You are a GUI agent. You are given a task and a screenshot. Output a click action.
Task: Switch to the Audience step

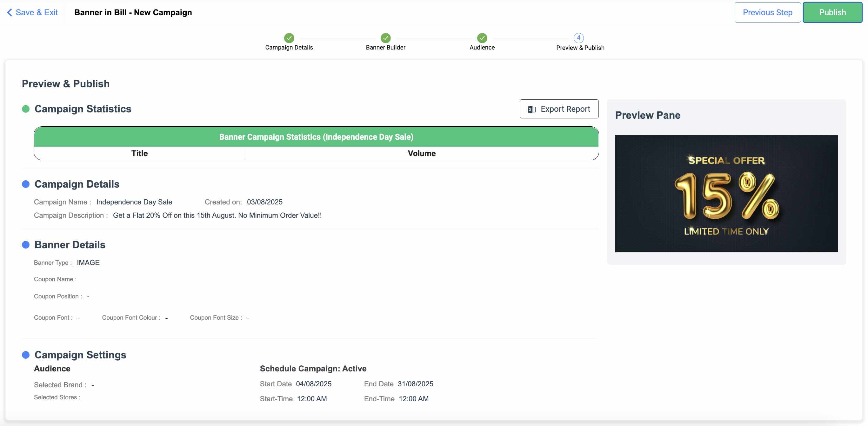tap(482, 47)
